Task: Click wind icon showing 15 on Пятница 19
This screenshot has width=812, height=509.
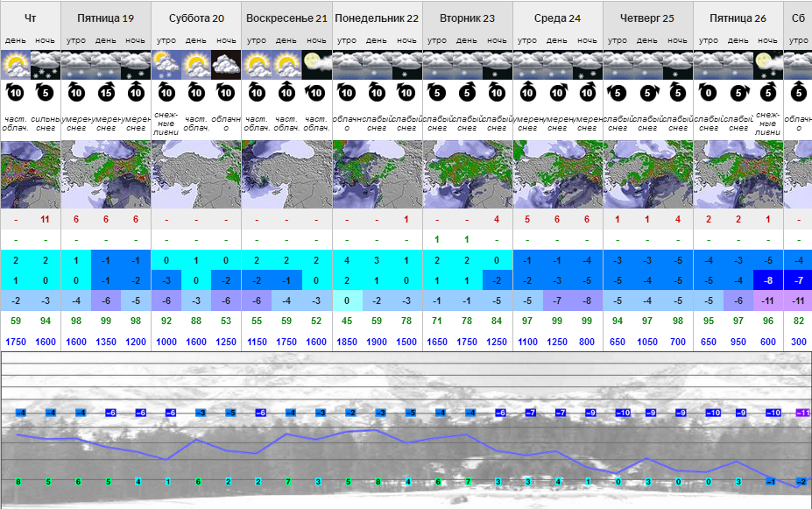Action: [x=106, y=92]
